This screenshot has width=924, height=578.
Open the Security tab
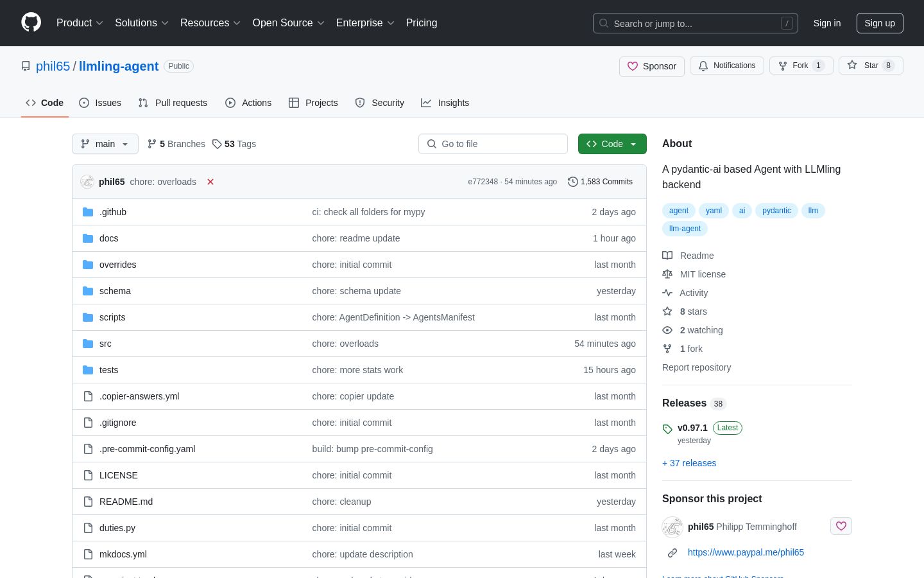click(x=380, y=103)
